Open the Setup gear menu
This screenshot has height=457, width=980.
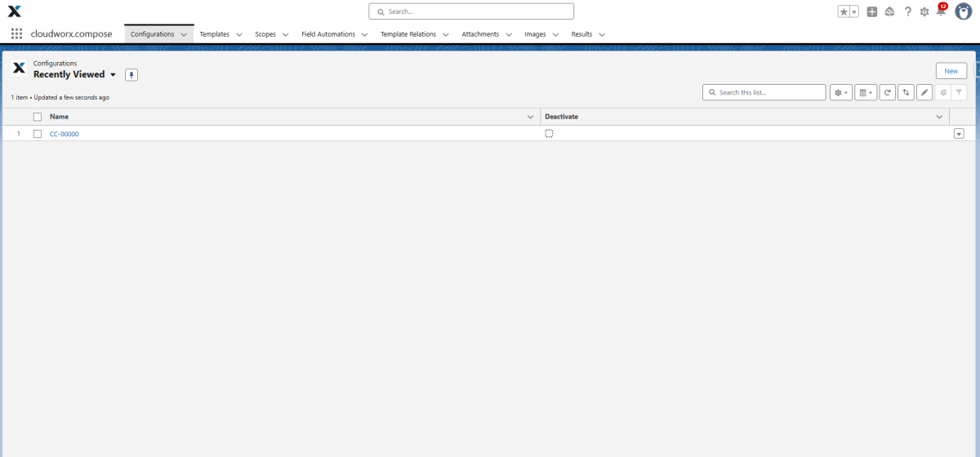[x=924, y=11]
